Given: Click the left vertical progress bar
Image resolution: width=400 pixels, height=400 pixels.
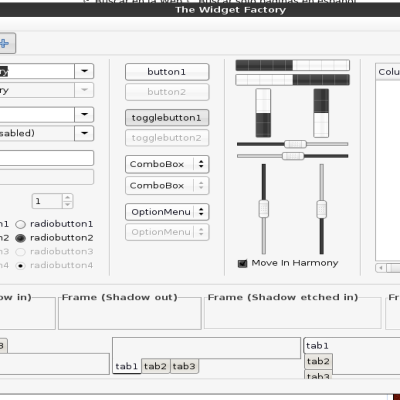Looking at the screenshot, I should coord(263,113).
